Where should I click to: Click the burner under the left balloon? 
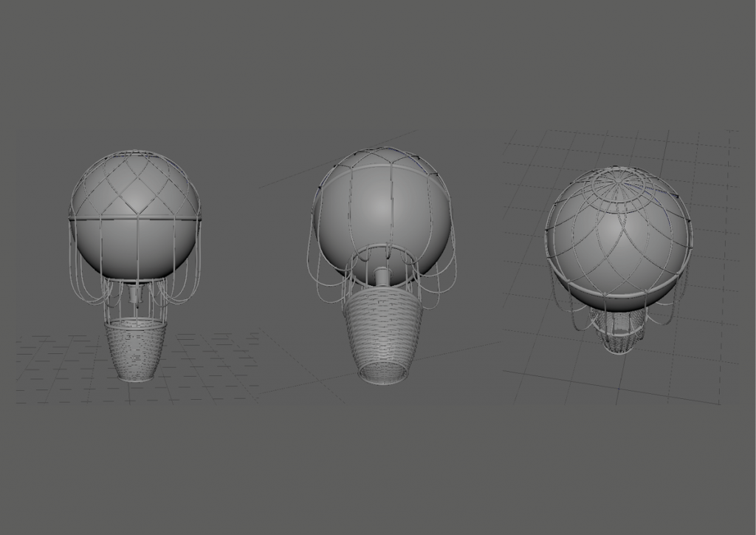[x=134, y=294]
